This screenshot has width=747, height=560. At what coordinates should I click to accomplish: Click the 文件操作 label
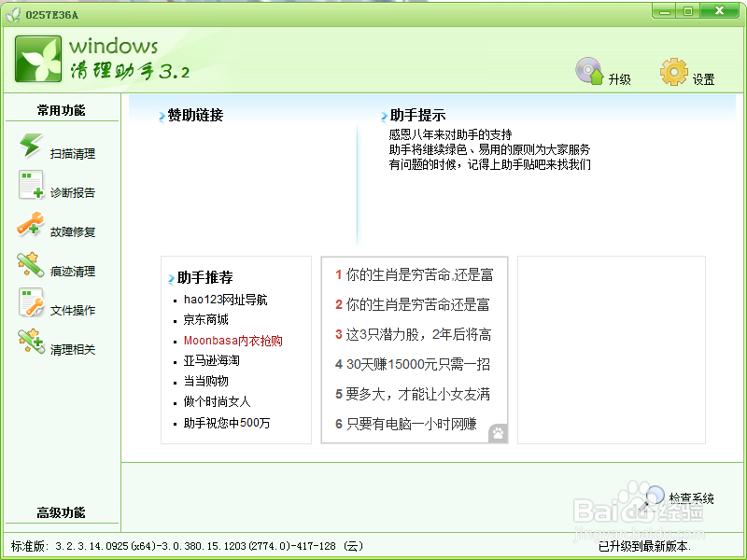pos(73,311)
